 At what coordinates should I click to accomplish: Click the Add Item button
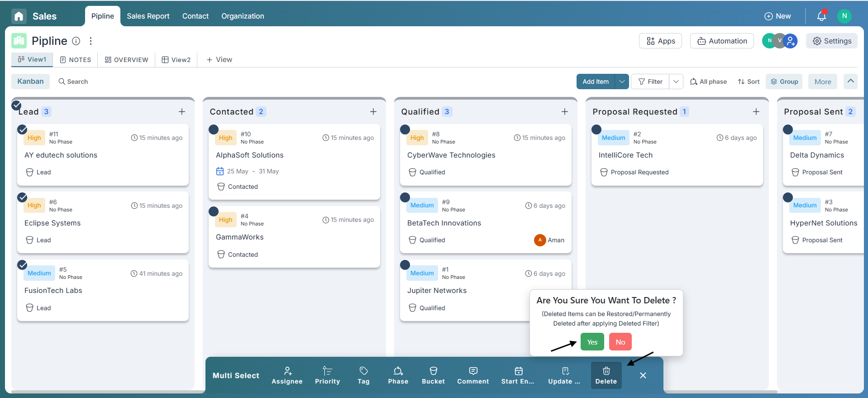point(596,82)
